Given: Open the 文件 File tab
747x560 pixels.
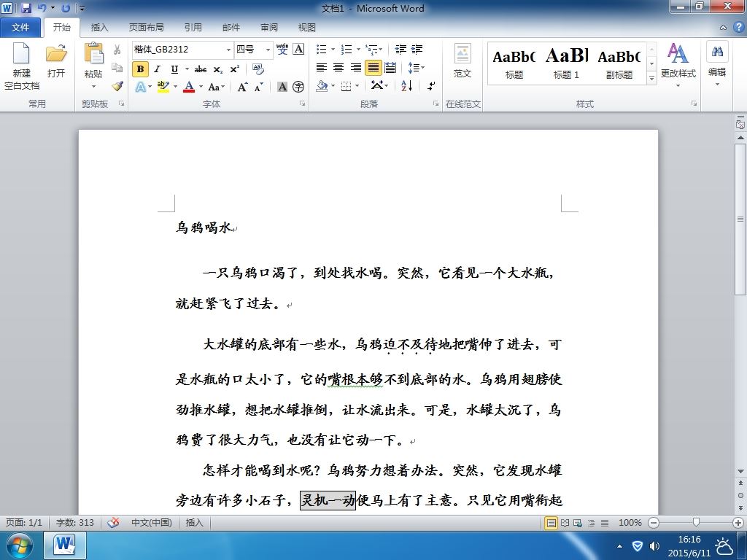Looking at the screenshot, I should (x=20, y=28).
